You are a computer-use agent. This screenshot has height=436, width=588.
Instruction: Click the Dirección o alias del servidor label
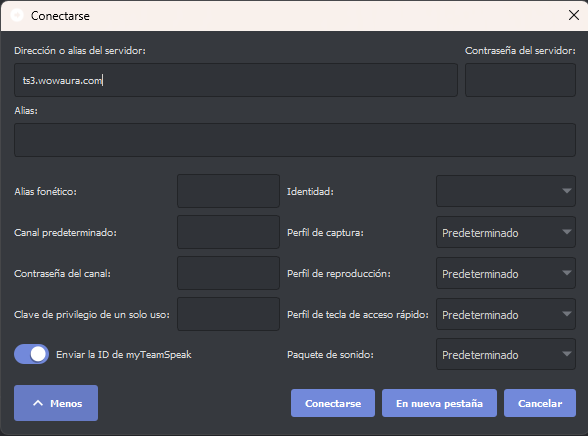[x=80, y=51]
